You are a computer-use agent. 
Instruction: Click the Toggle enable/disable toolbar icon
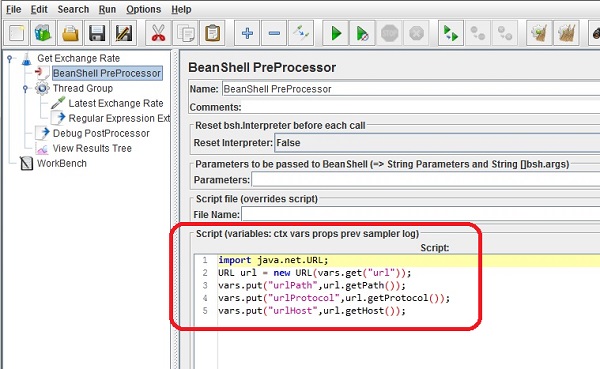pos(301,33)
